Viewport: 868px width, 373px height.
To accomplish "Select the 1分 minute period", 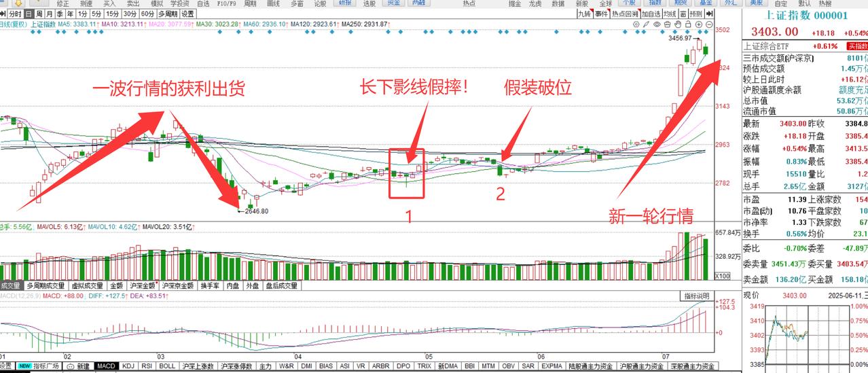I will tap(82, 14).
